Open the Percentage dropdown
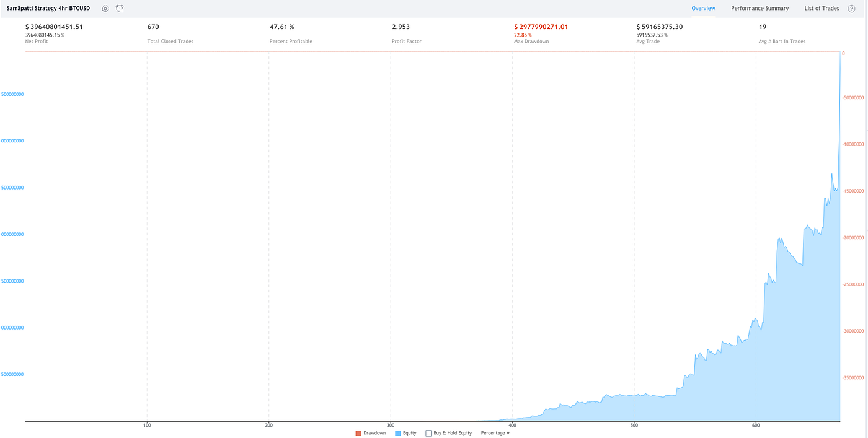Screen dimensions: 868x438 point(495,433)
